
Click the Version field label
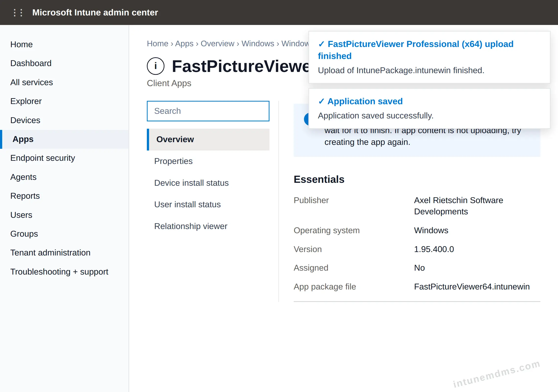[308, 249]
